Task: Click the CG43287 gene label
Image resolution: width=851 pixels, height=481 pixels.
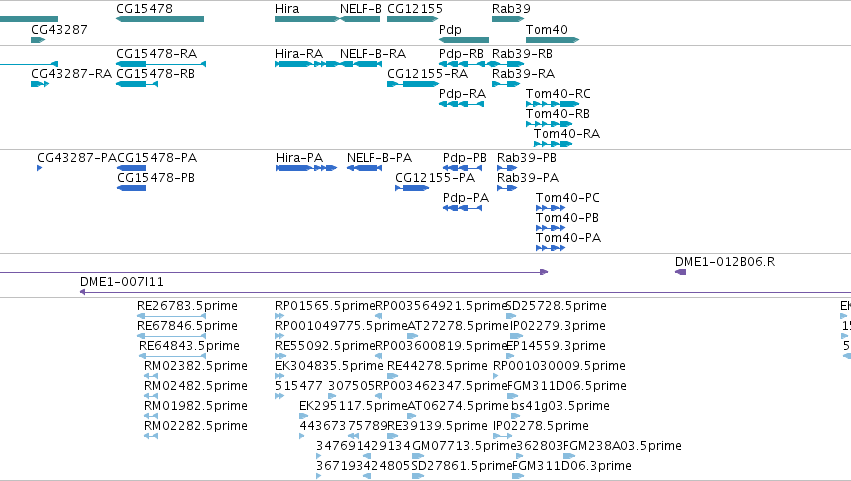Action: click(x=59, y=29)
